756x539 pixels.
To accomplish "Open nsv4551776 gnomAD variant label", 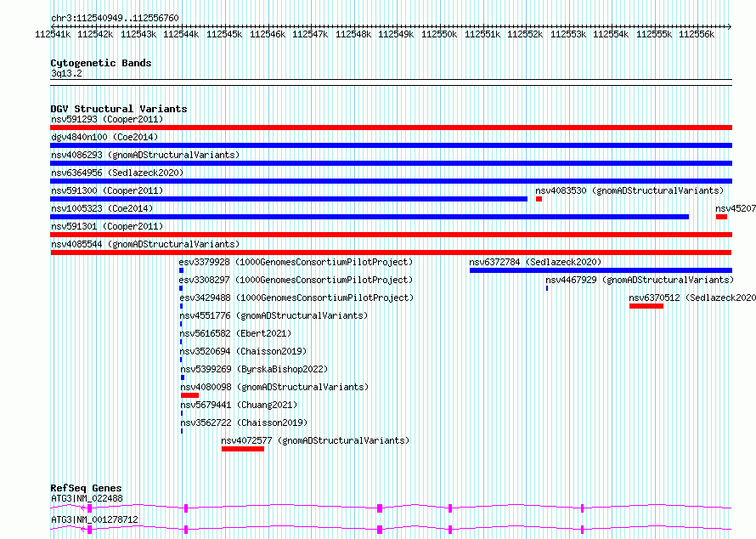I will point(274,315).
